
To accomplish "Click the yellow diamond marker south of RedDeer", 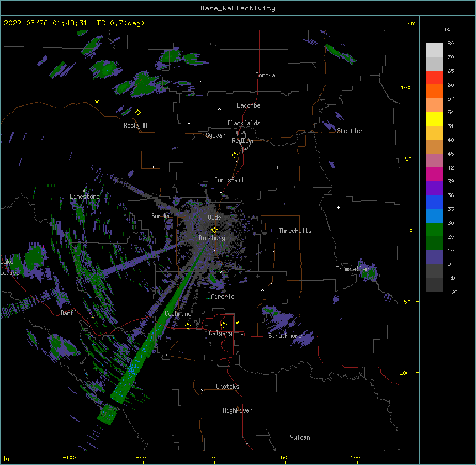I will coord(235,155).
